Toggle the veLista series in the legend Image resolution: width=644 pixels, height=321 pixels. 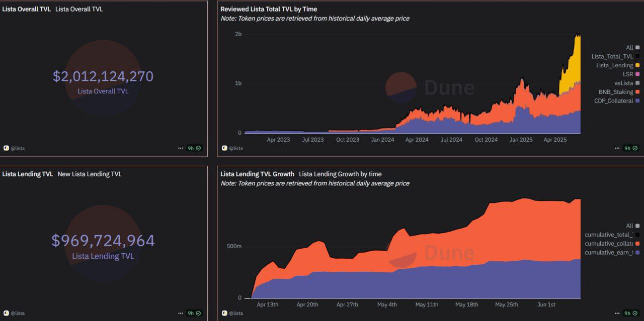(x=627, y=83)
